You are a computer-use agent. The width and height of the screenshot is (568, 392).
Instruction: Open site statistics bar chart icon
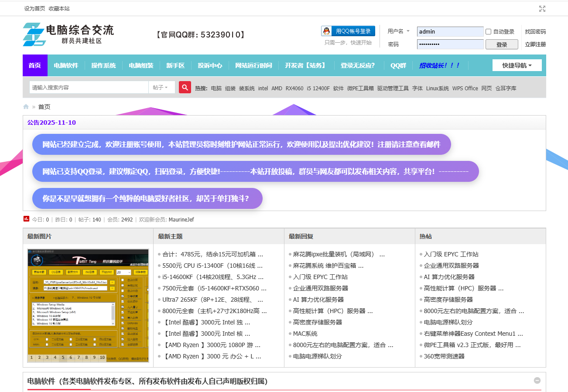click(26, 219)
